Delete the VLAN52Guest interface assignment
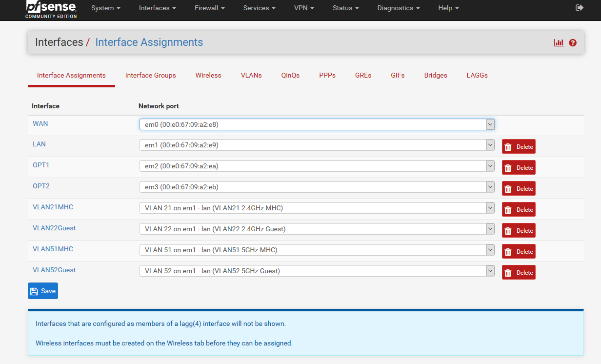 pyautogui.click(x=519, y=273)
